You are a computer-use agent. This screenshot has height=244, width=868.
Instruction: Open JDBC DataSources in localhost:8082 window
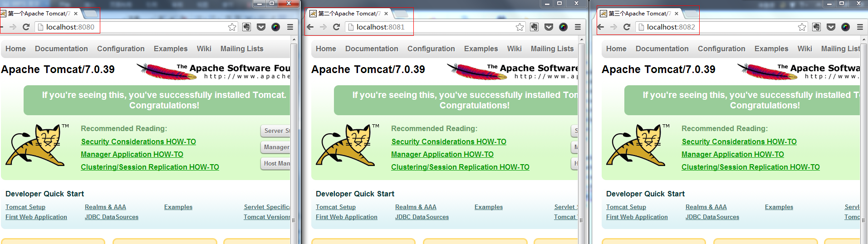coord(712,217)
